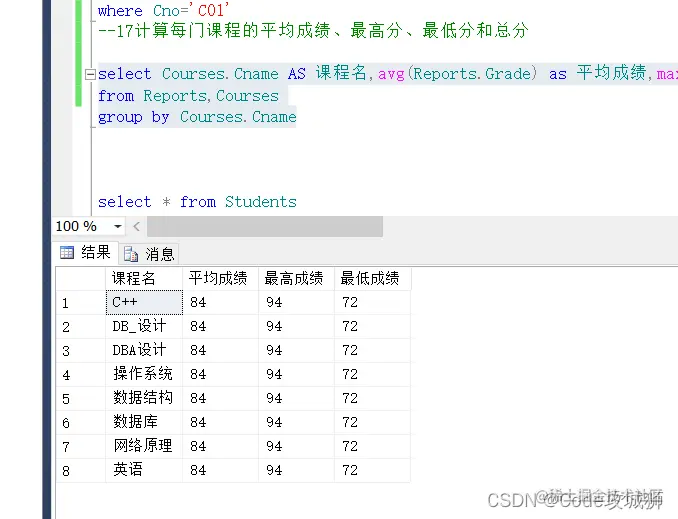Click the messages icon on 消息 tab
This screenshot has height=519, width=678.
(131, 254)
